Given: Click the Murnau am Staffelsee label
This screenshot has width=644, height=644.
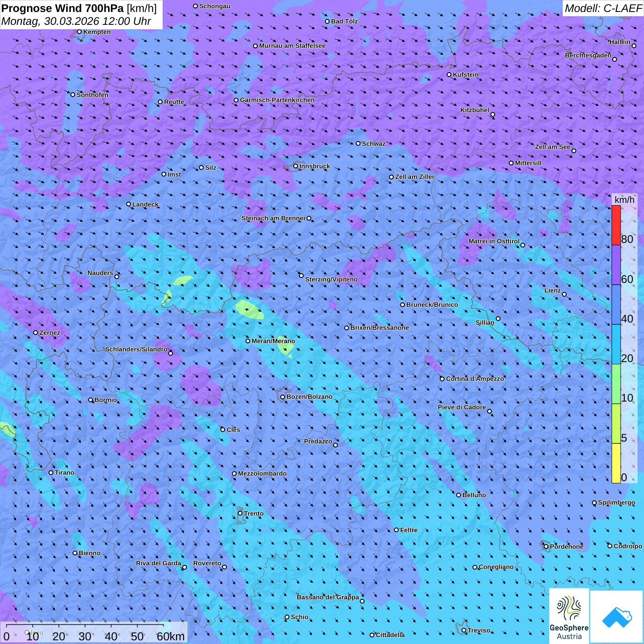Looking at the screenshot, I should click(292, 46).
